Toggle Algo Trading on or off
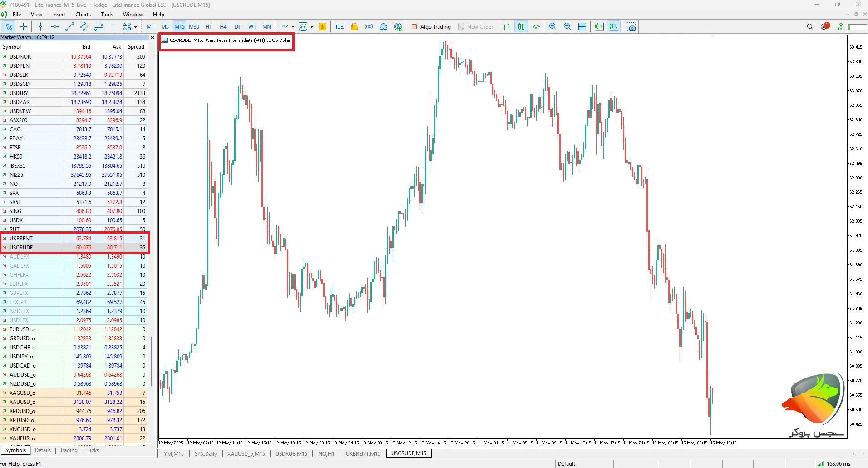 point(431,27)
